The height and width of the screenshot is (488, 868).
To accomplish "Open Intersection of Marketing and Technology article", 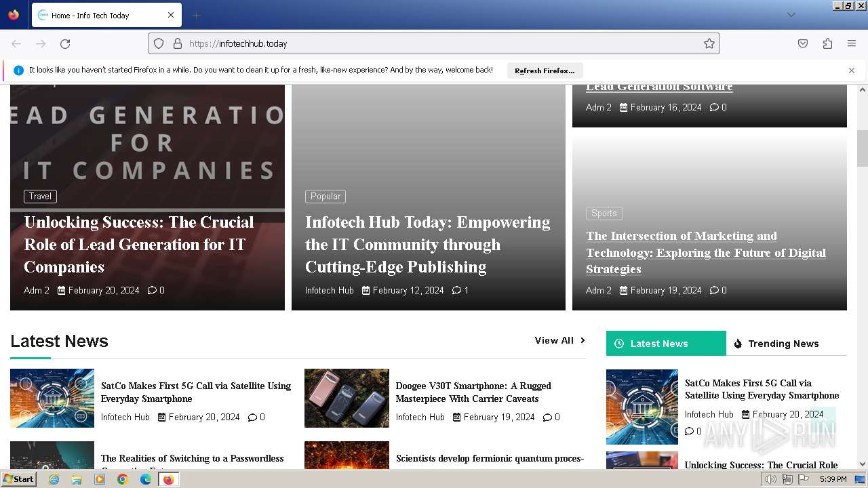I will [706, 252].
